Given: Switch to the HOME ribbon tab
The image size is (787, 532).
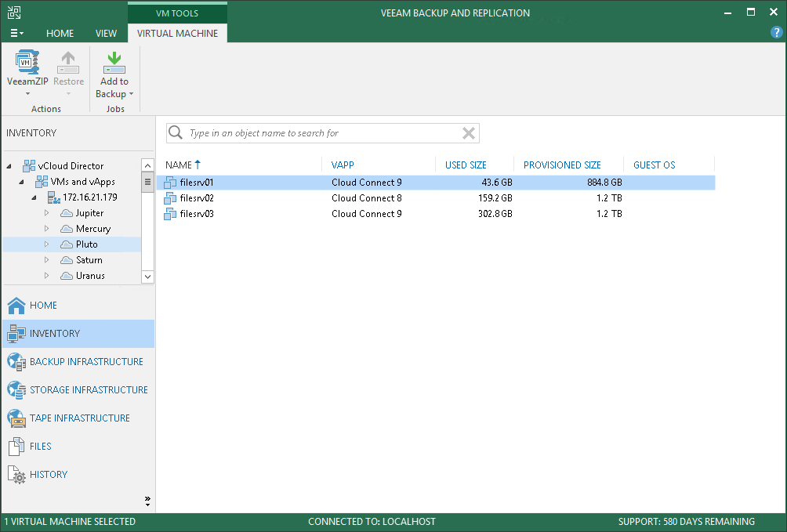Looking at the screenshot, I should point(60,33).
